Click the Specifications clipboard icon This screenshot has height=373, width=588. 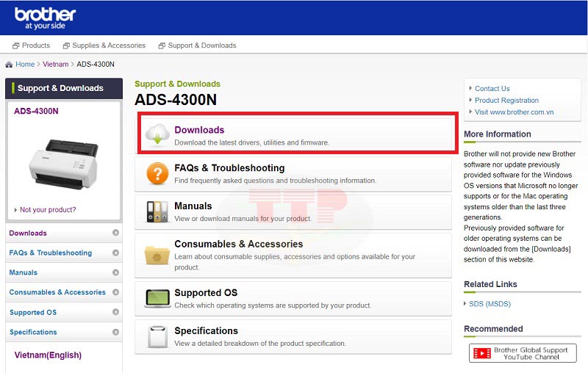157,337
